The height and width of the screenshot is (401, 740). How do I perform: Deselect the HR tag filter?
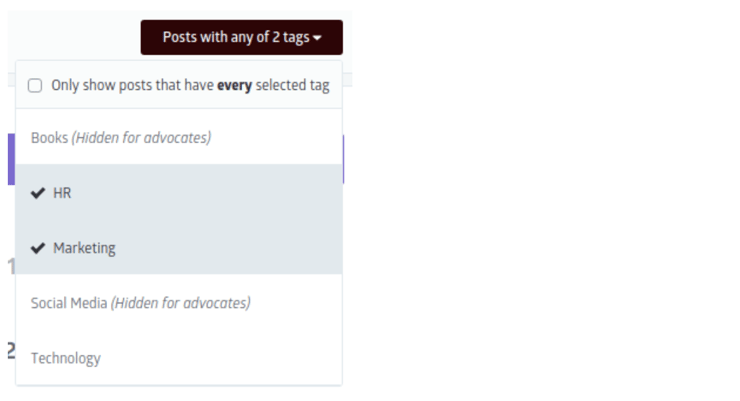click(179, 192)
